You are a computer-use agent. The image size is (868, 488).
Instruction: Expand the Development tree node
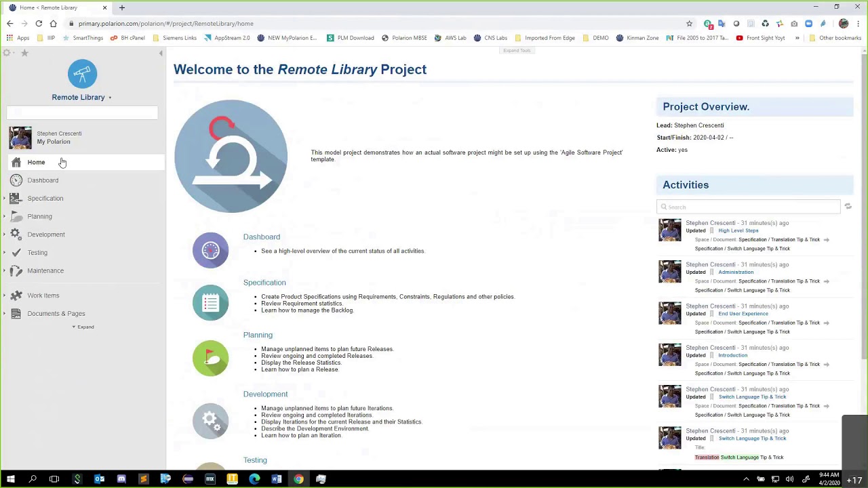(5, 235)
